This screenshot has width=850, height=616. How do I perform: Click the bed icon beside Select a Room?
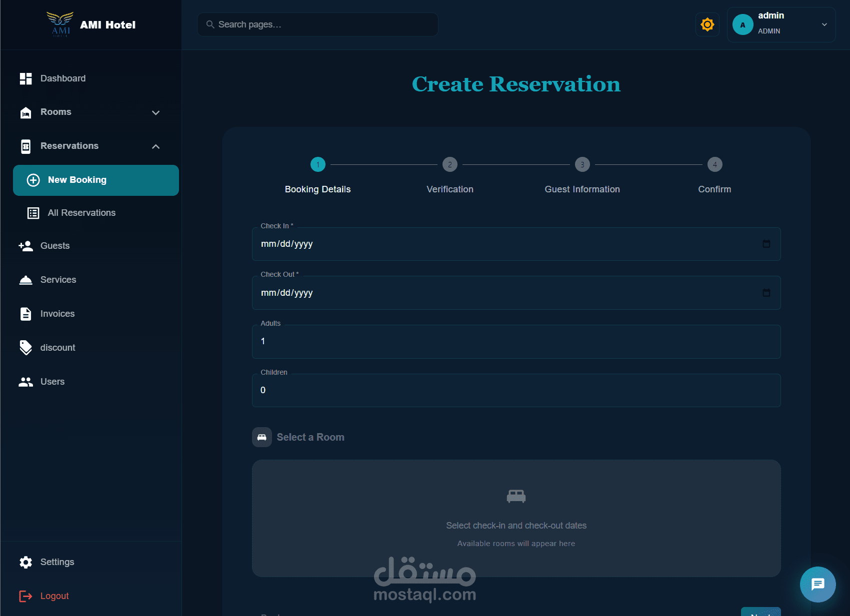tap(262, 437)
